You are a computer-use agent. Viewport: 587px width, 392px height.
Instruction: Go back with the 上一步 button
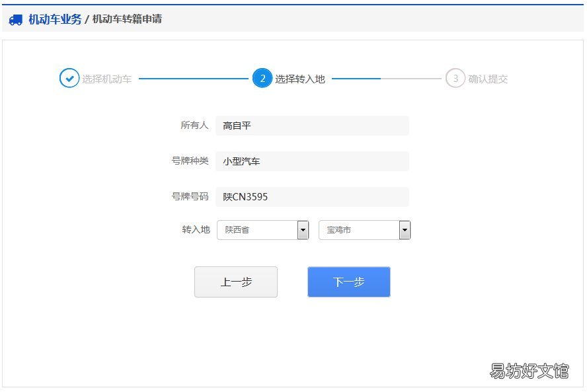coord(236,282)
